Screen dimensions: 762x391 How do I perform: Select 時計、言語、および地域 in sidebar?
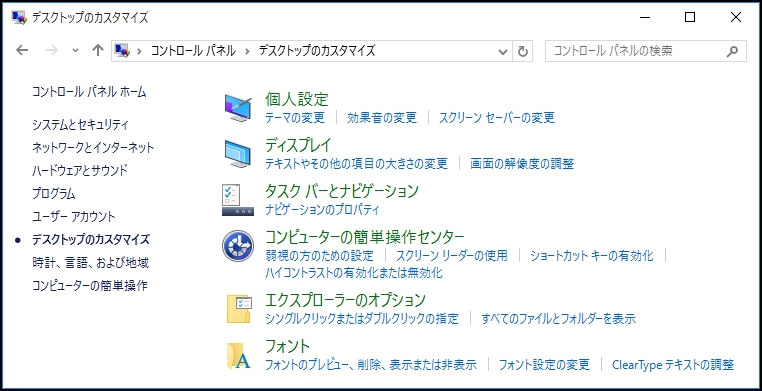tap(90, 263)
